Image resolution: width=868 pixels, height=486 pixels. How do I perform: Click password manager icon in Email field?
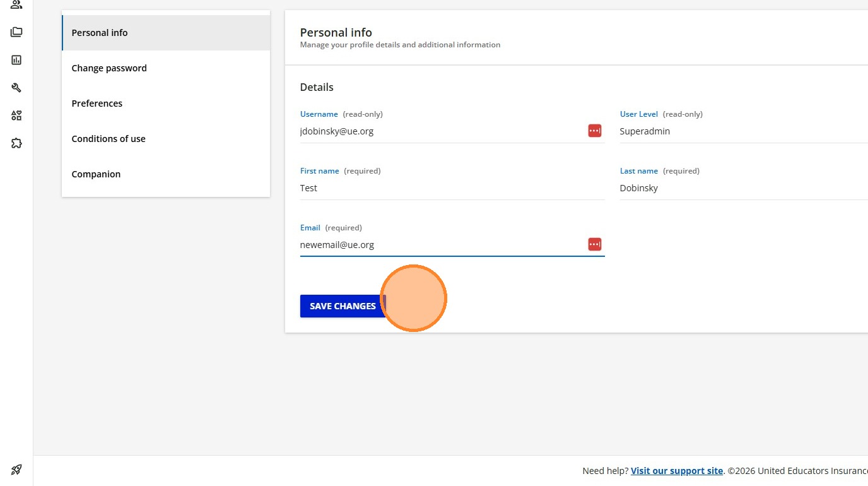click(595, 244)
